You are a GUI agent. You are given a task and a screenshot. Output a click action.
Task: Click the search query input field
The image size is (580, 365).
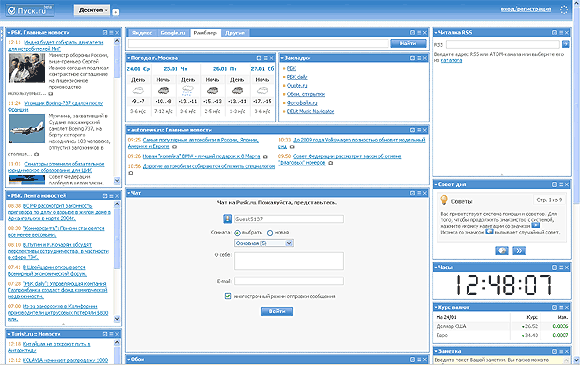[x=258, y=44]
